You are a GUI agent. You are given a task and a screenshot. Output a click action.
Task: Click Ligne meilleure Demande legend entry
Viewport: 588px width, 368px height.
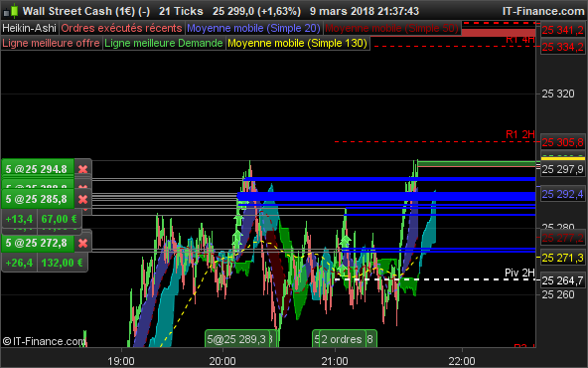click(164, 43)
